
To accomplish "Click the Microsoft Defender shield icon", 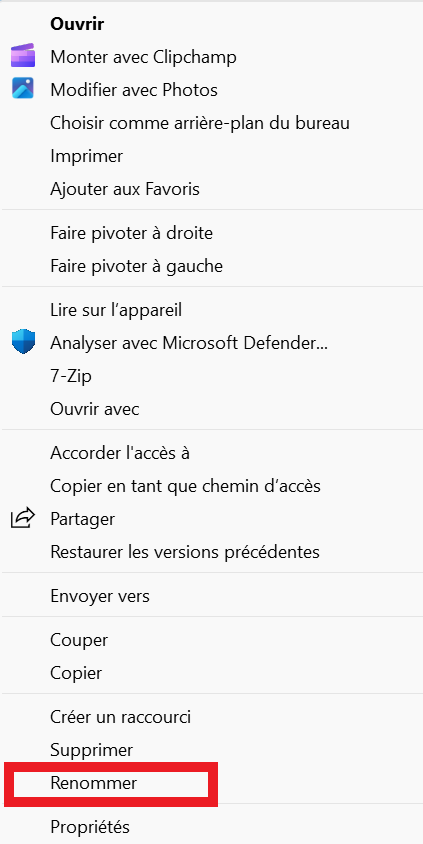I will (23, 342).
